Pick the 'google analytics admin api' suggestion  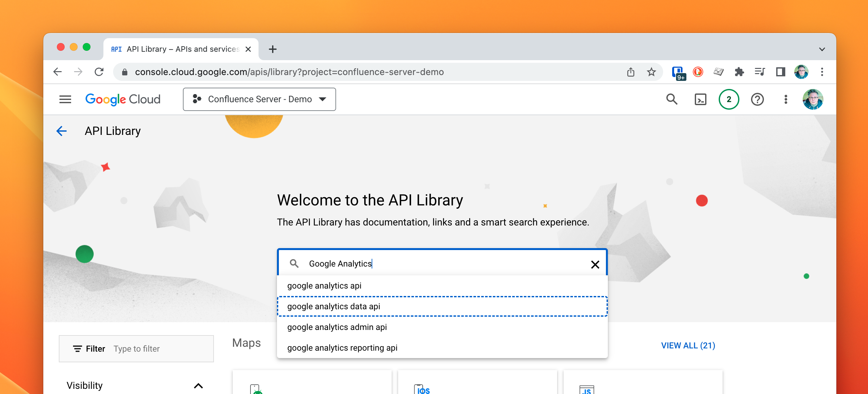tap(337, 327)
